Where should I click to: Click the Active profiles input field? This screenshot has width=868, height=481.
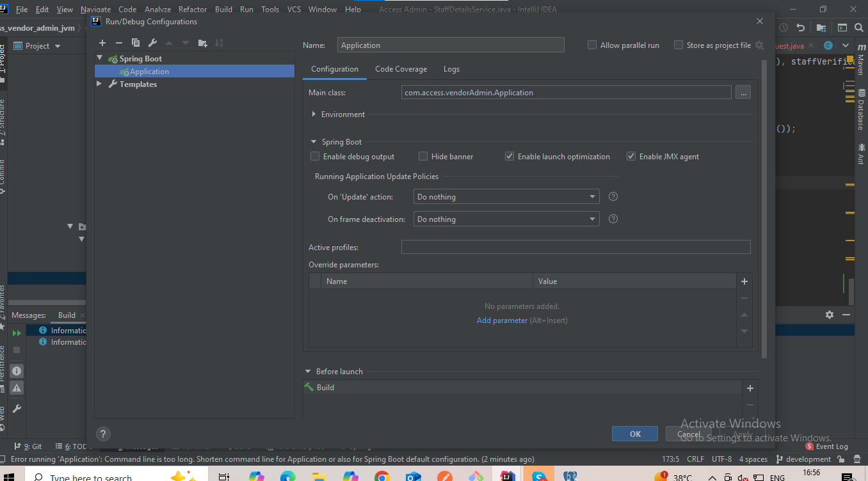575,248
